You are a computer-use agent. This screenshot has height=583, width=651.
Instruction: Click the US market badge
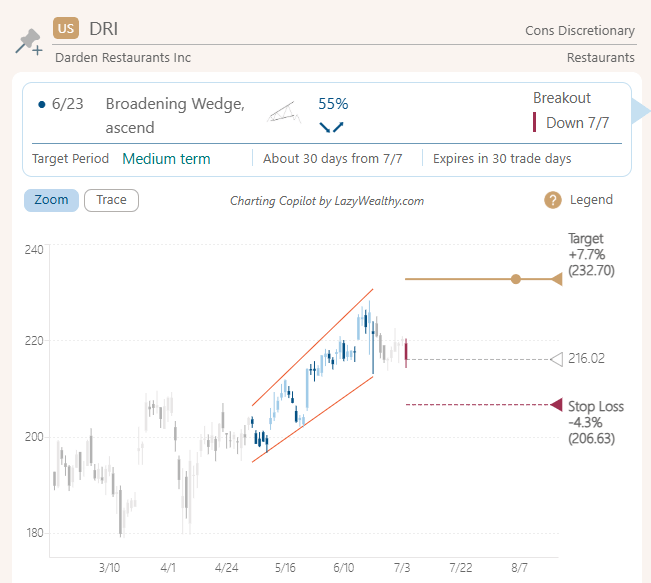[x=67, y=28]
